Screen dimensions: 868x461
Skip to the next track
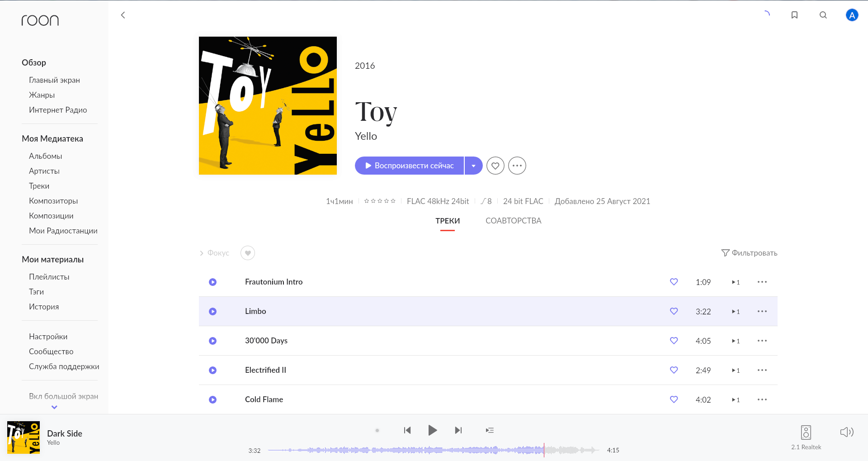click(458, 430)
